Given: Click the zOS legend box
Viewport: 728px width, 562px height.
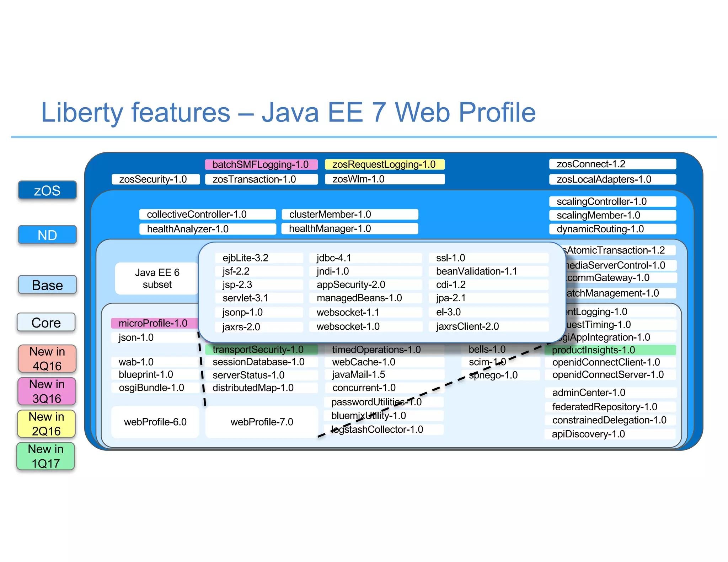Looking at the screenshot, I should click(x=47, y=190).
